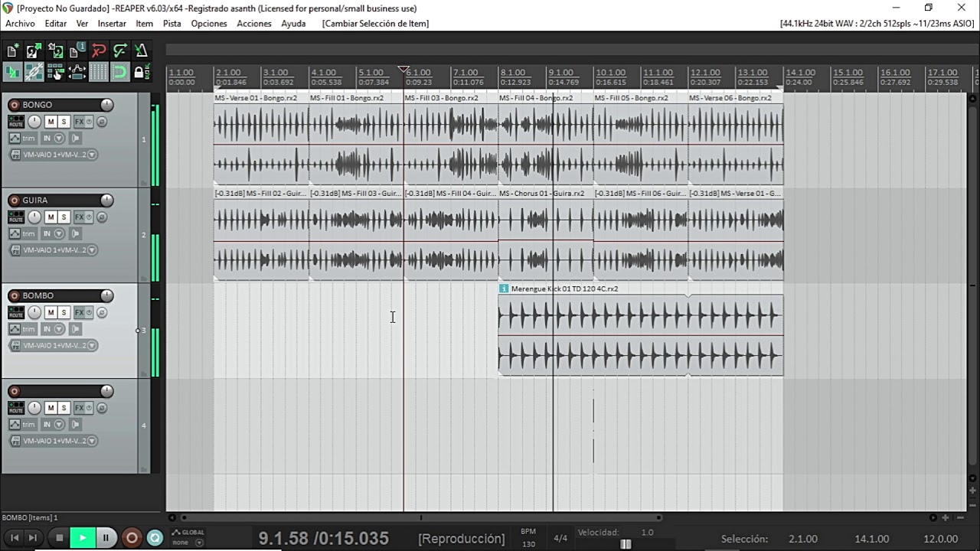Open project settings toolbar icon

pos(77,51)
